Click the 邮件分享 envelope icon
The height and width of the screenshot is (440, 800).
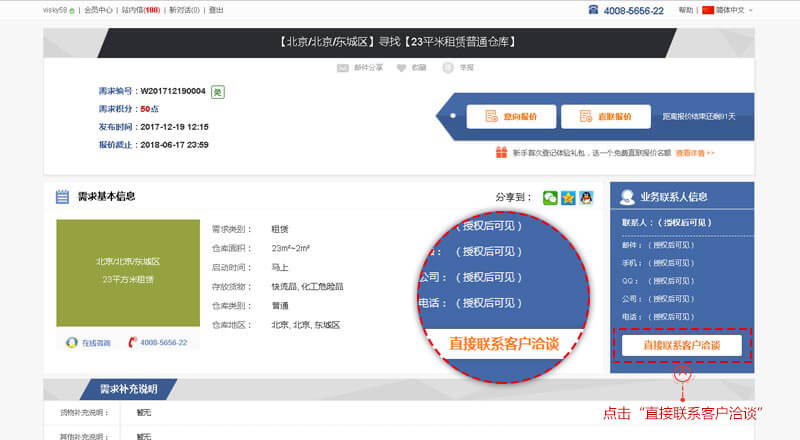coord(343,68)
